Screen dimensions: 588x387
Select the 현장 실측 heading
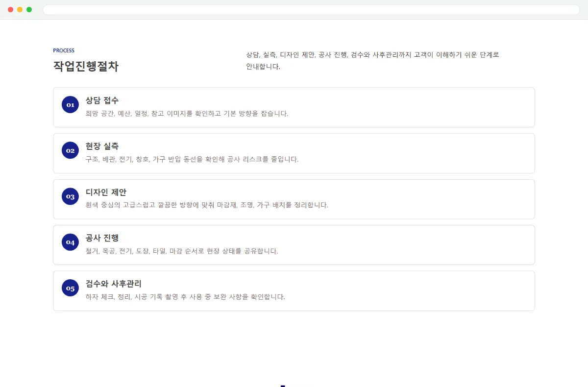click(102, 146)
